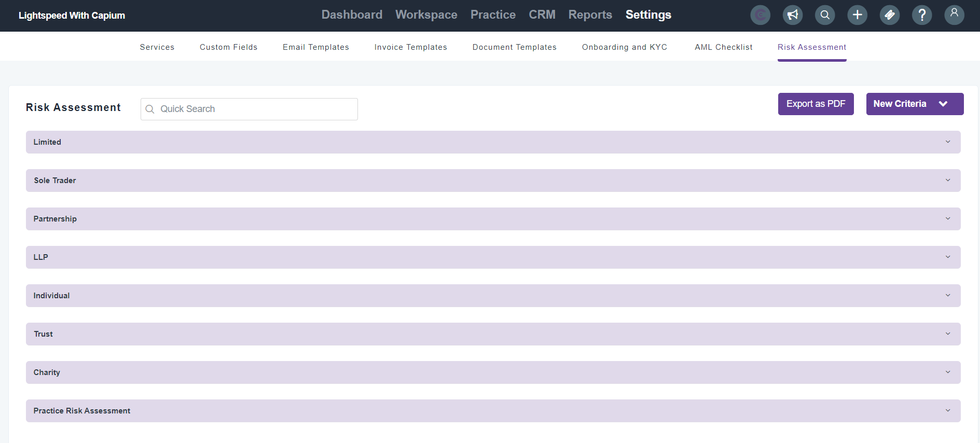Expand the Limited section chevron

(948, 142)
